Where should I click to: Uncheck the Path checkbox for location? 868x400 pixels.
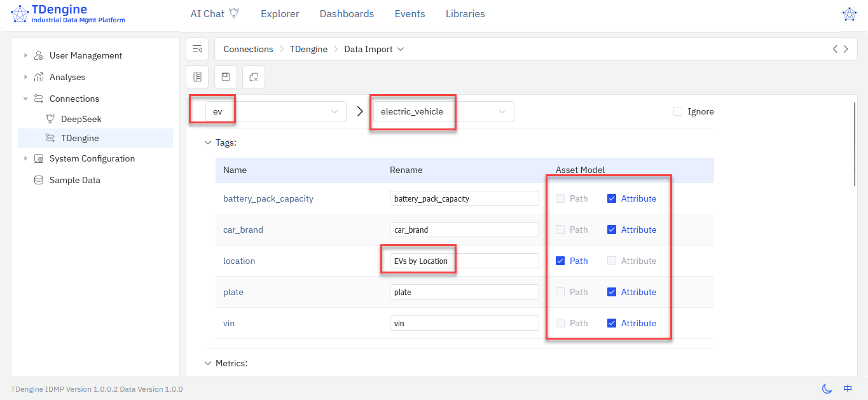[560, 261]
